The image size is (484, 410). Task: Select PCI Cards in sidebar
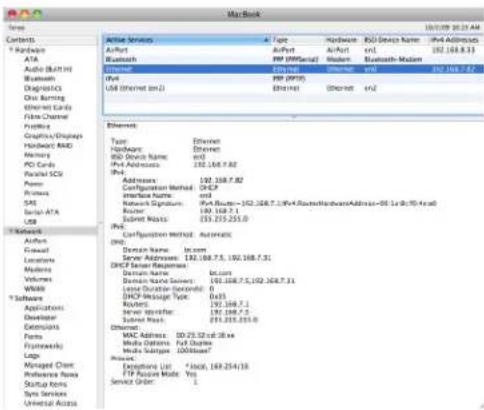(x=39, y=165)
